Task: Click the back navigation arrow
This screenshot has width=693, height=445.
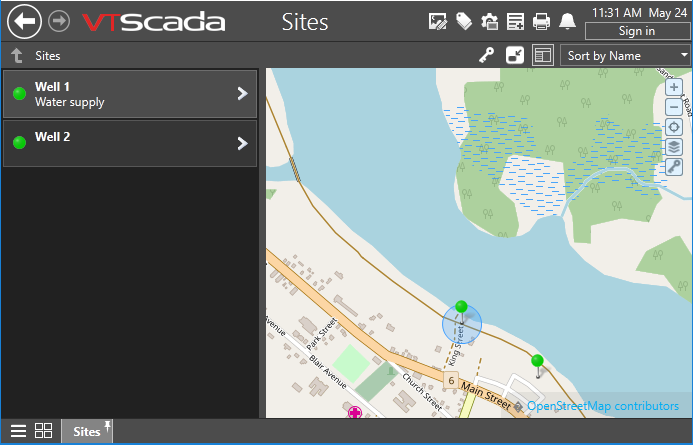Action: 24,21
